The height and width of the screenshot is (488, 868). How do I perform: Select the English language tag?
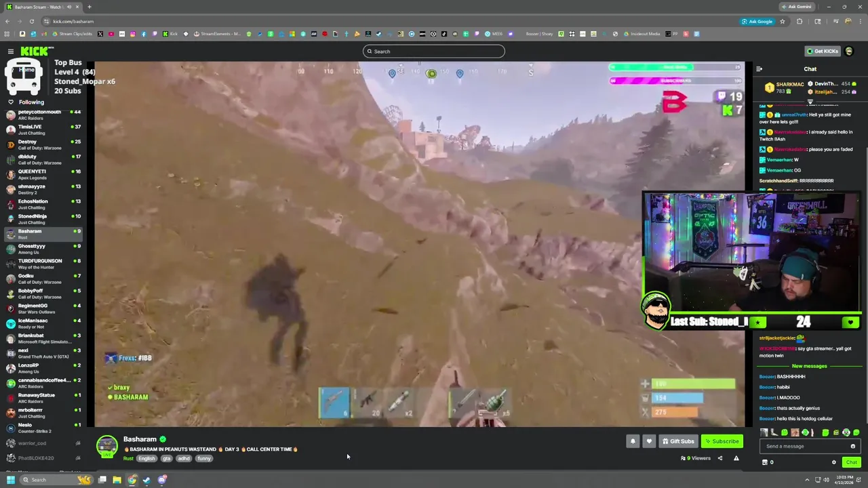point(146,459)
